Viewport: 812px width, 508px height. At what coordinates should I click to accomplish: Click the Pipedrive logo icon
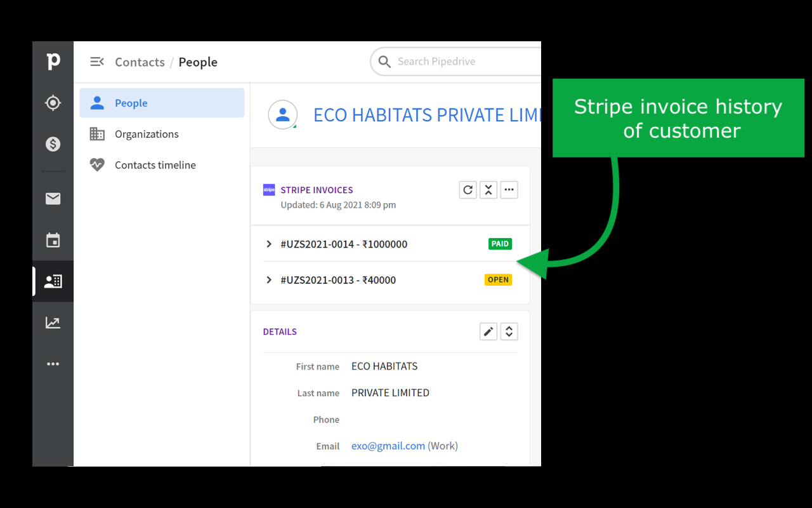tap(53, 62)
